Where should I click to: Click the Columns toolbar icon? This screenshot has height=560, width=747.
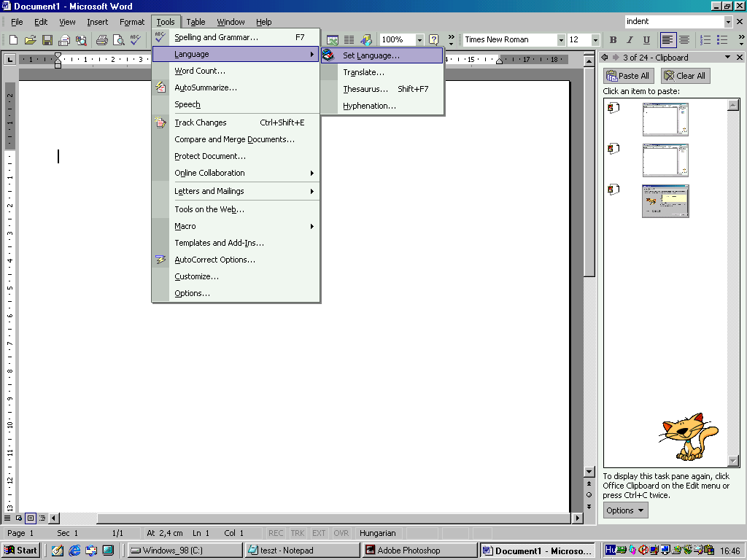coord(349,40)
